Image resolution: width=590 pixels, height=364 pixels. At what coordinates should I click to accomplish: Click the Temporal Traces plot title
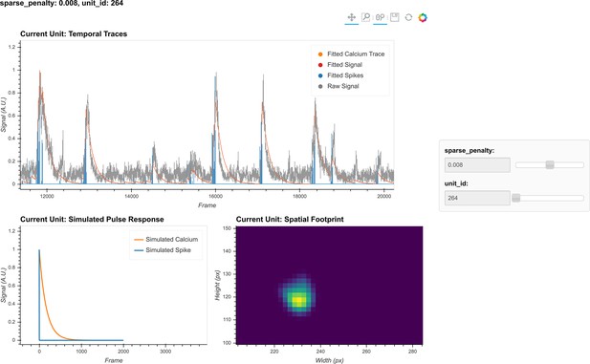(74, 33)
